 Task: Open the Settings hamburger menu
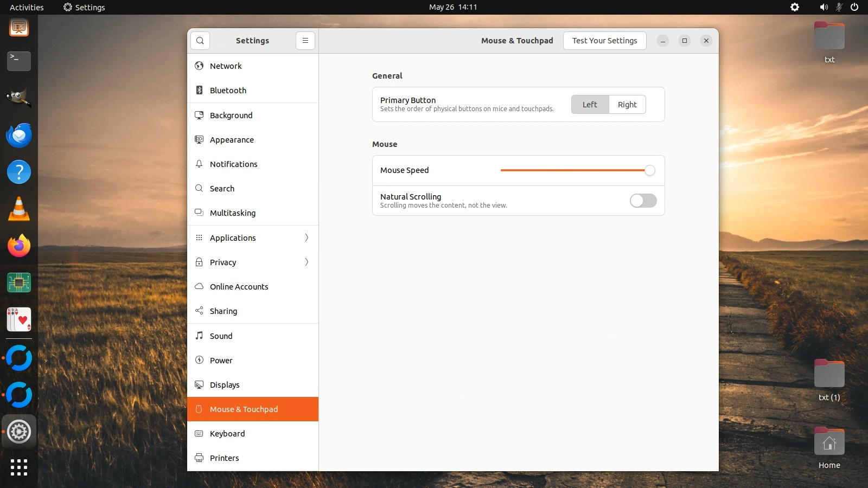coord(305,41)
